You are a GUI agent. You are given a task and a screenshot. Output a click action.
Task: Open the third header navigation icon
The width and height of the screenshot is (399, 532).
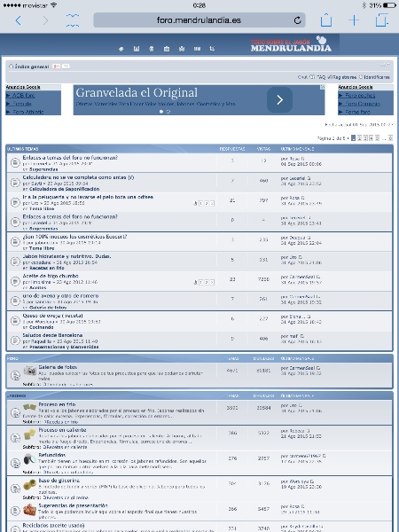coord(152,49)
